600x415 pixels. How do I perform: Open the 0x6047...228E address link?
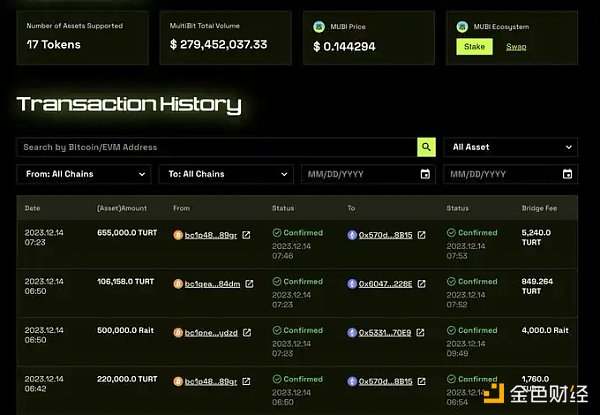click(x=386, y=284)
